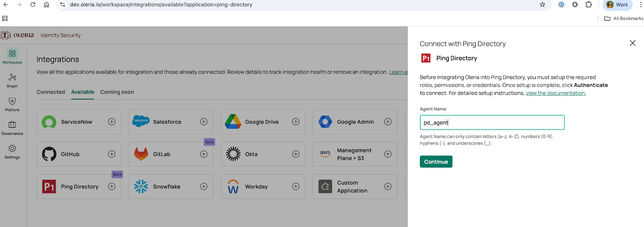The width and height of the screenshot is (644, 227).
Task: Click the plus icon on GitHub card
Action: [x=112, y=154]
